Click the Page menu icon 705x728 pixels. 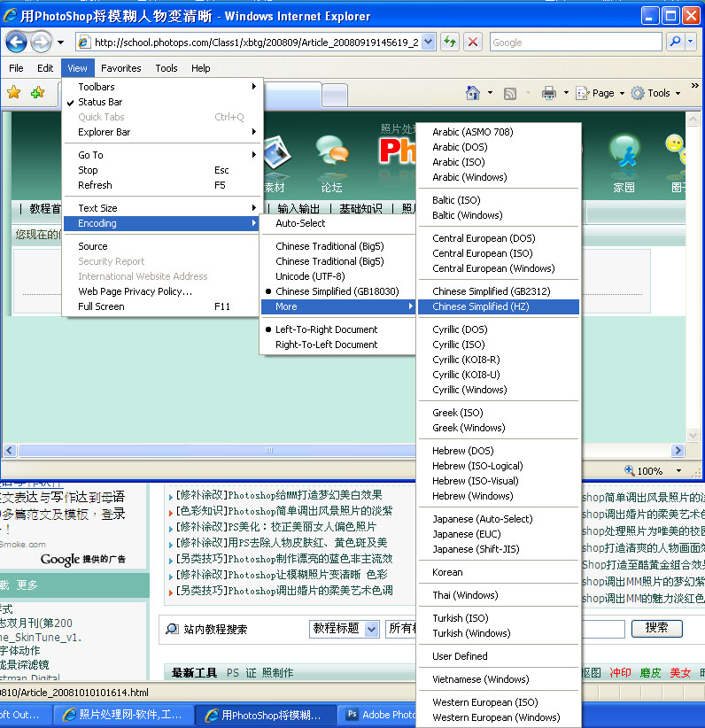coord(582,93)
